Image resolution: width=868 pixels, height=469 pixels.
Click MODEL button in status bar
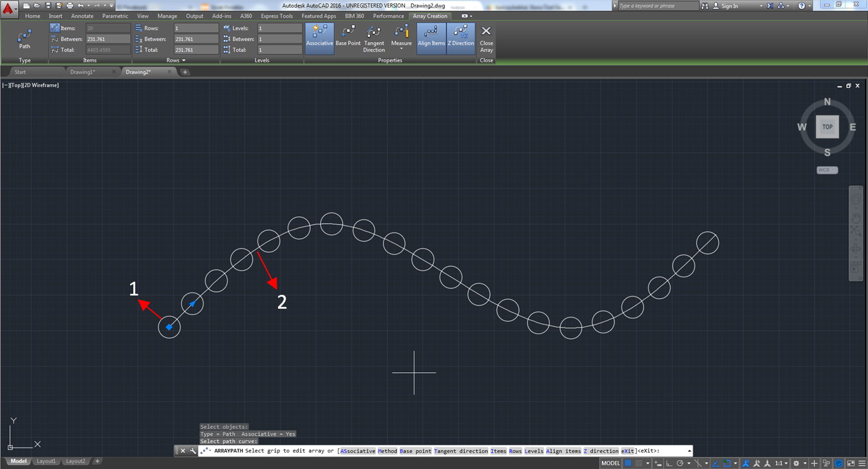tap(611, 463)
